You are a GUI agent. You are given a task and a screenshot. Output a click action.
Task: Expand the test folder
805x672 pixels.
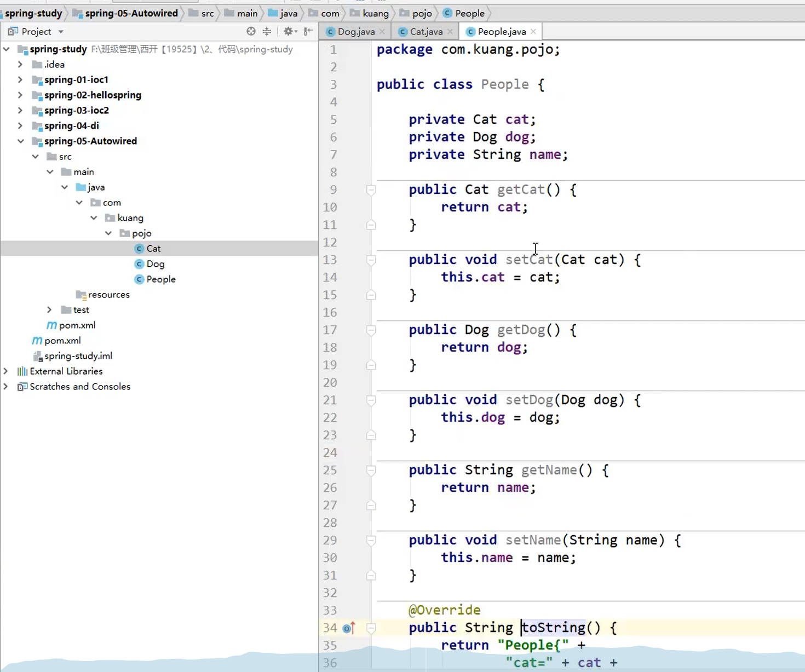[x=49, y=310]
